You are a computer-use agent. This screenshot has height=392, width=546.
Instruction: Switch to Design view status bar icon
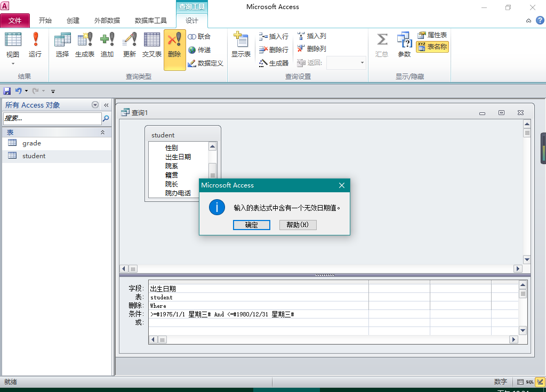coord(540,382)
